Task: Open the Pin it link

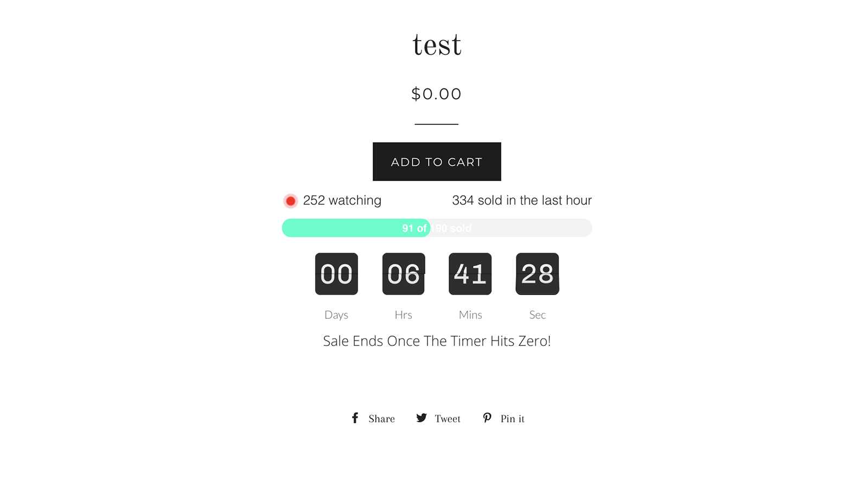Action: click(x=512, y=418)
